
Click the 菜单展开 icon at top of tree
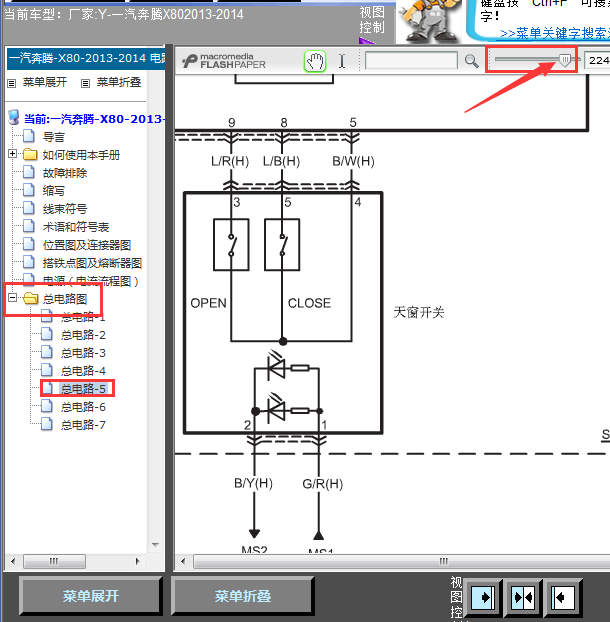[12, 83]
